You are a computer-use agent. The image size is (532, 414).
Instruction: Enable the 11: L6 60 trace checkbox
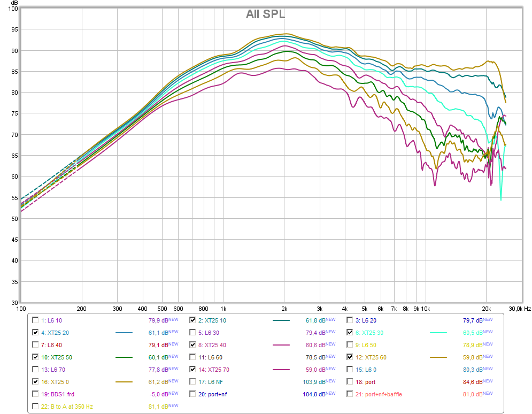192,357
